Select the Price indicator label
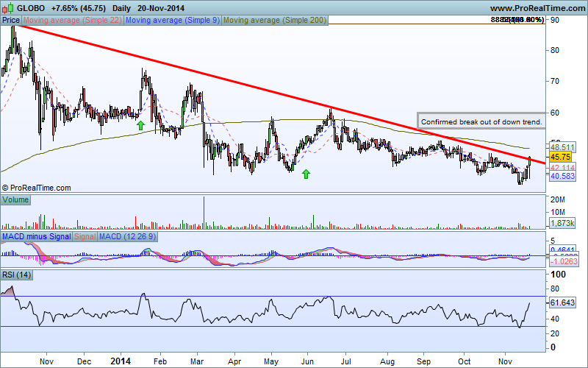Image resolution: width=588 pixels, height=368 pixels. point(10,21)
